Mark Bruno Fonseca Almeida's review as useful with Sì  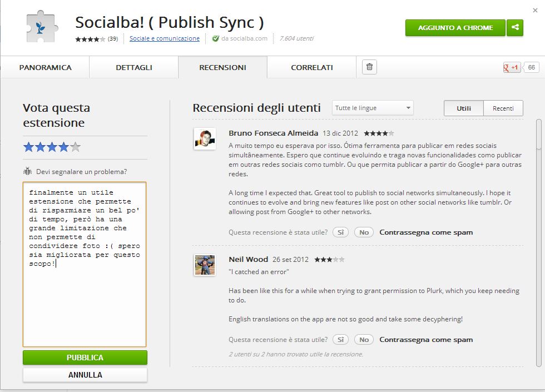point(340,232)
